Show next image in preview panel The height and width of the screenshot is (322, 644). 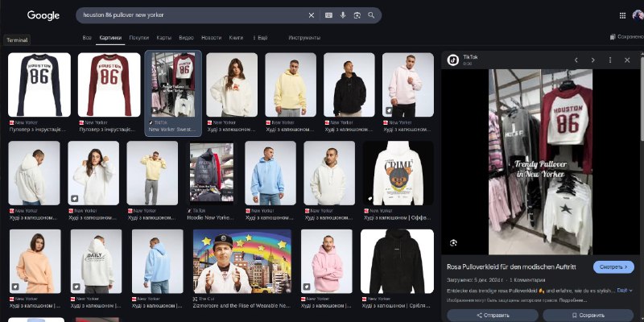(592, 60)
